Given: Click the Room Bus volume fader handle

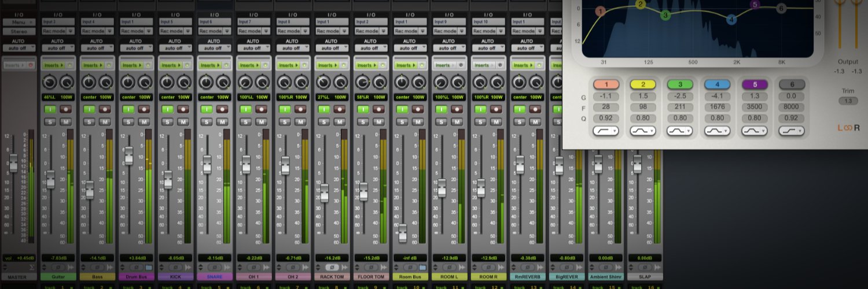Looking at the screenshot, I should coord(403,234).
